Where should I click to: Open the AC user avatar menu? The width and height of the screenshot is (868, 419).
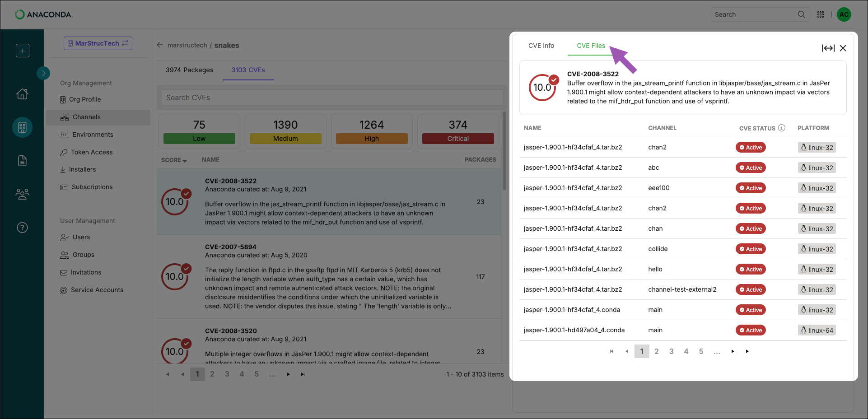click(x=844, y=14)
